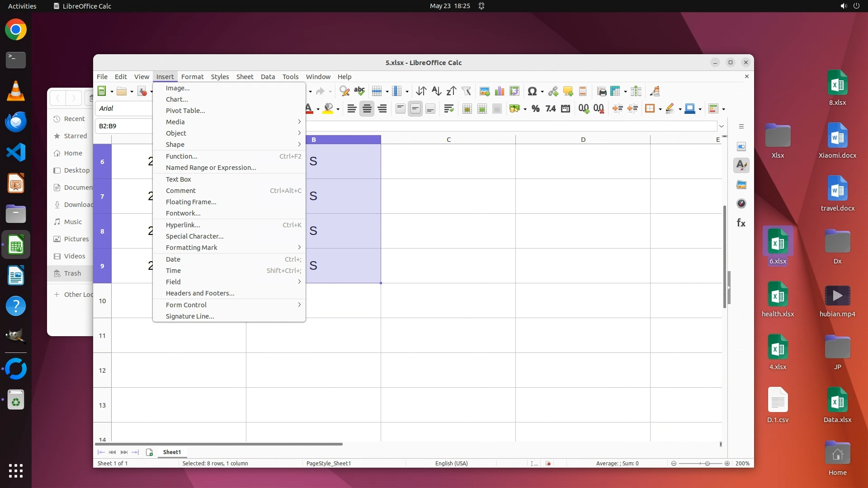Viewport: 868px width, 488px height.
Task: Open the Borders dropdown arrow
Action: [660, 109]
